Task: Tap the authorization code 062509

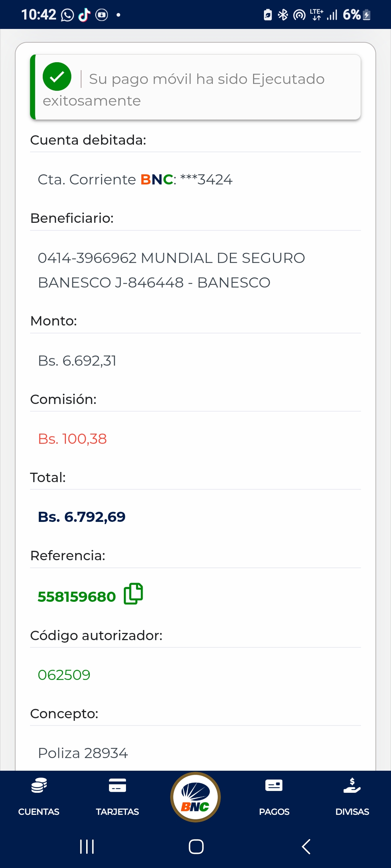Action: [64, 675]
